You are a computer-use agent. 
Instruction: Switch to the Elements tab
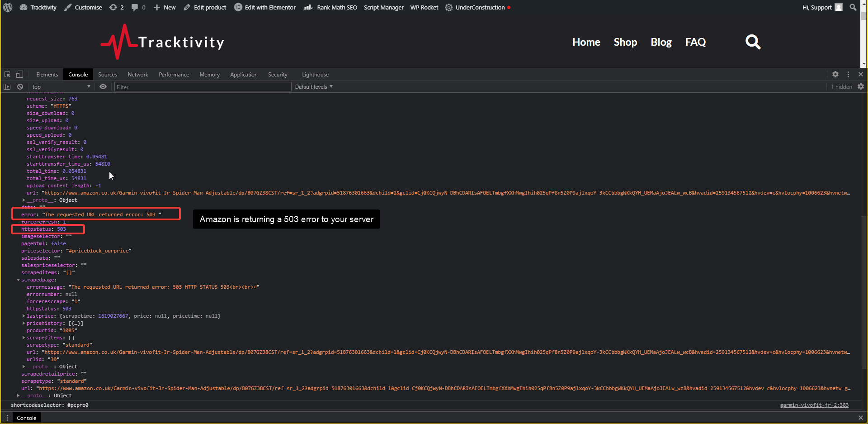click(x=47, y=75)
